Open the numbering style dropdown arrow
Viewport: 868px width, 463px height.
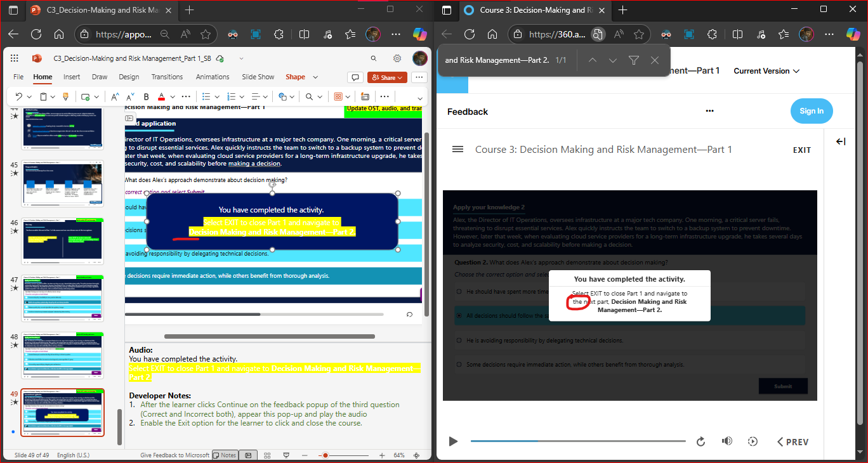(242, 97)
